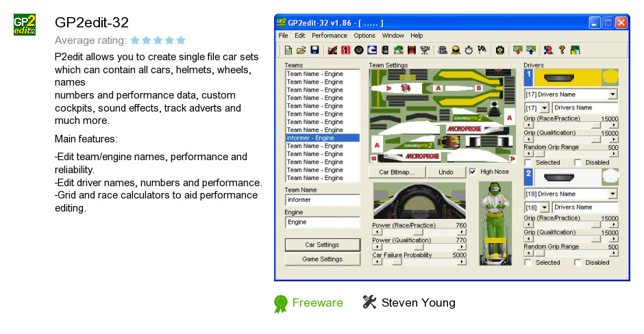Check Selected for driver 2

[x=528, y=263]
